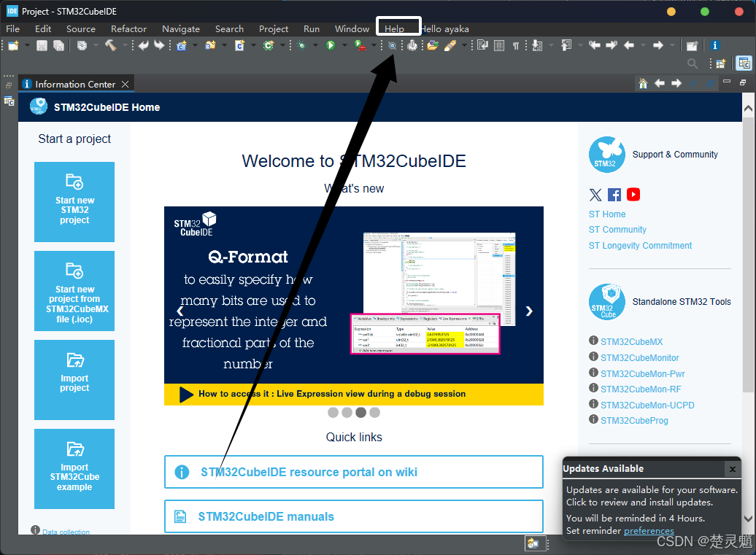Select the third carousel dot
This screenshot has width=756, height=555.
tap(360, 412)
